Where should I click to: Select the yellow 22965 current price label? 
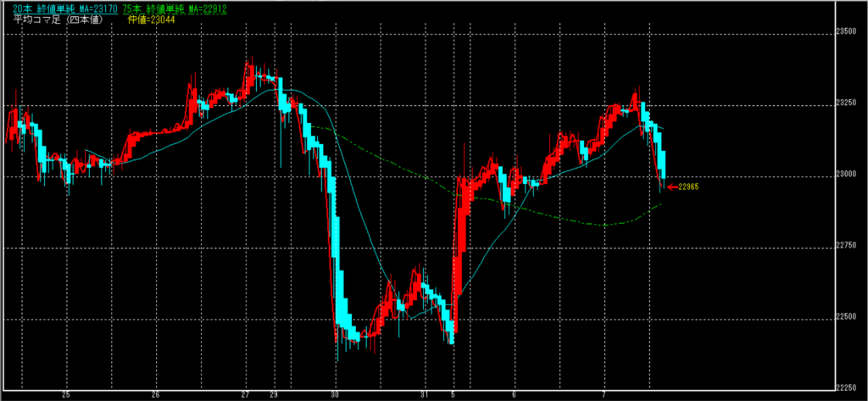(688, 187)
